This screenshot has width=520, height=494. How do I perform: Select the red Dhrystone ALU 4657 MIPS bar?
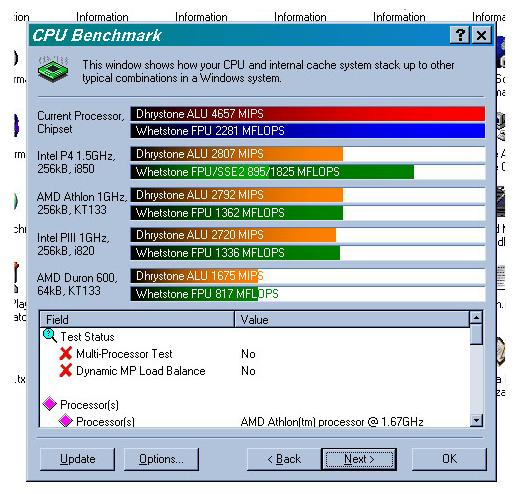pos(308,114)
